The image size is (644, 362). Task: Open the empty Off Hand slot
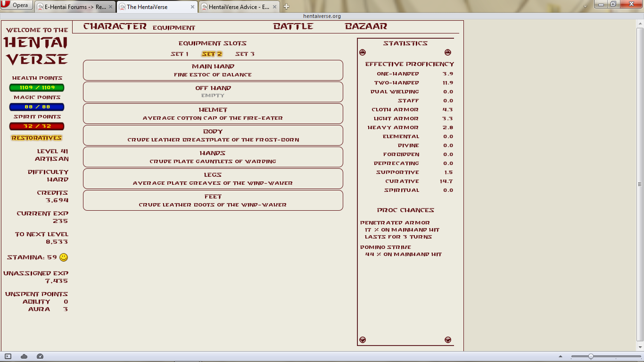[x=213, y=92]
